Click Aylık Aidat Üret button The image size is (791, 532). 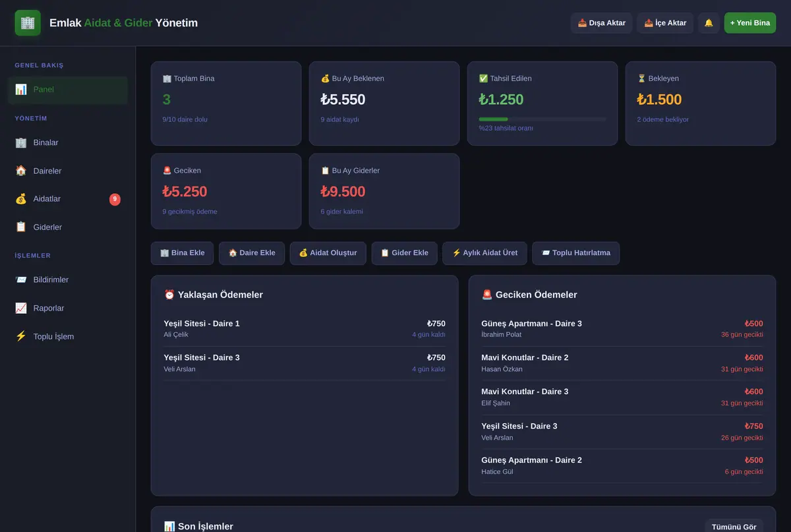point(485,253)
